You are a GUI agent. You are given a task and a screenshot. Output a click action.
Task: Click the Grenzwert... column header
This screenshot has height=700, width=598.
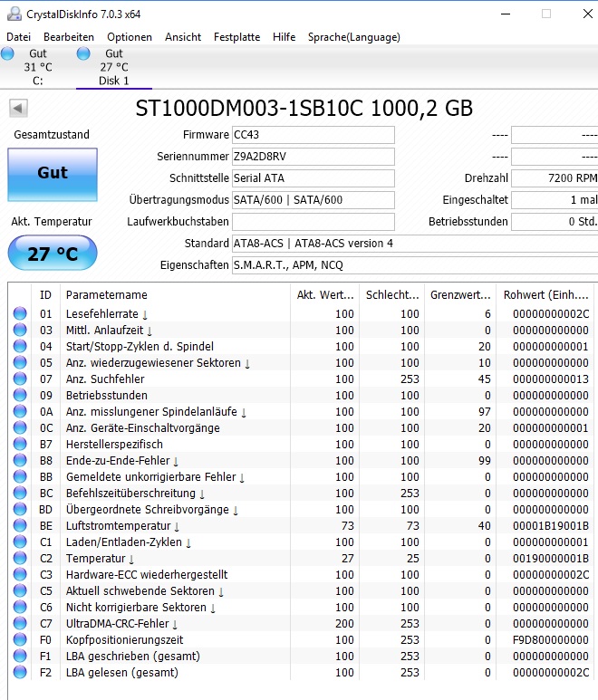(x=460, y=294)
